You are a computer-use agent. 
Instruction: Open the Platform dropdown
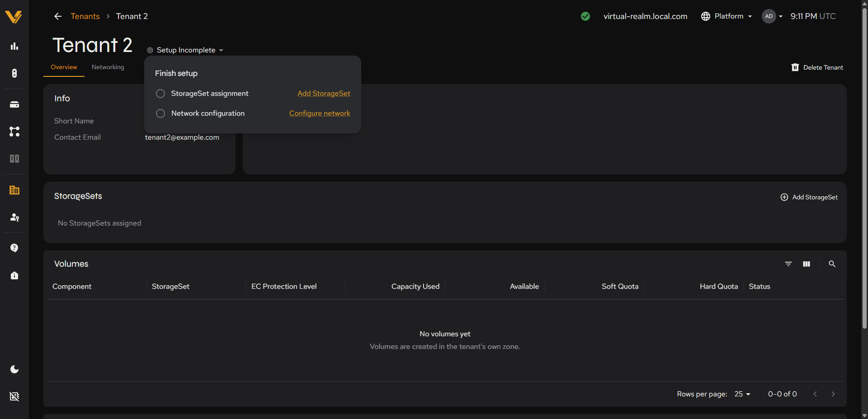click(x=726, y=16)
